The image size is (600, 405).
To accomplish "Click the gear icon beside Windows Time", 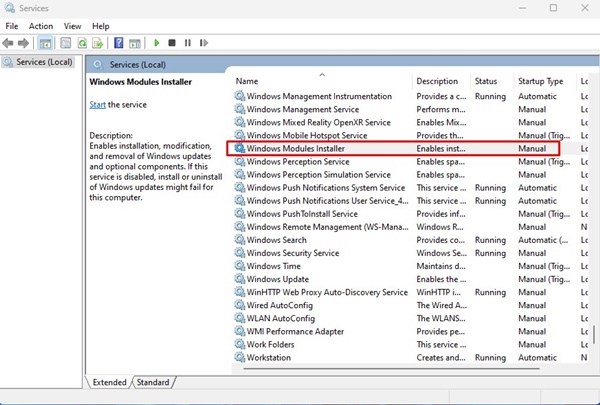I will 240,266.
